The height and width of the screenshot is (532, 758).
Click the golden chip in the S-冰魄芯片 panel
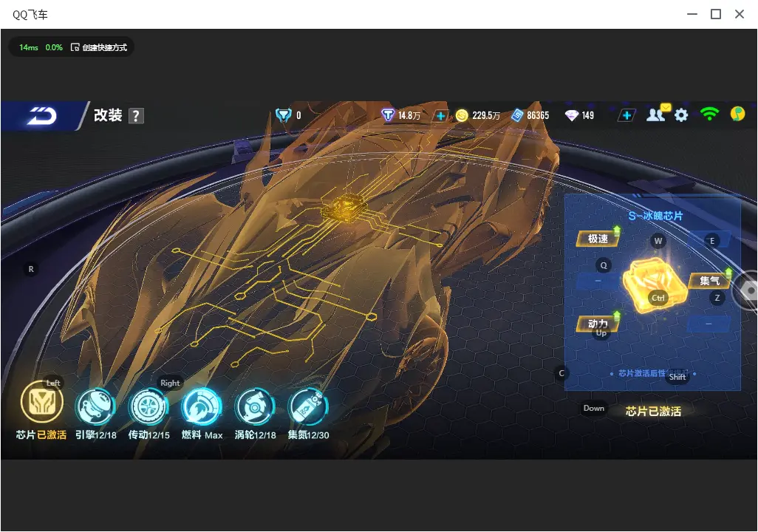pyautogui.click(x=655, y=284)
